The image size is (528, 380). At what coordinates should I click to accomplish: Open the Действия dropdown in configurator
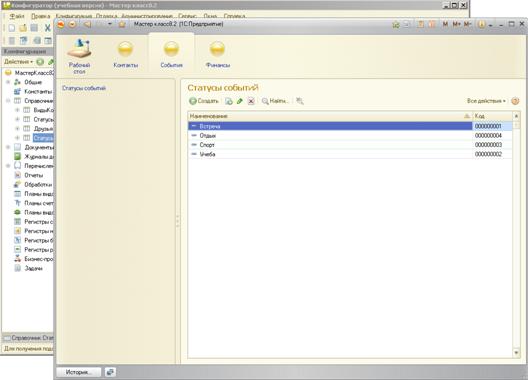click(18, 62)
